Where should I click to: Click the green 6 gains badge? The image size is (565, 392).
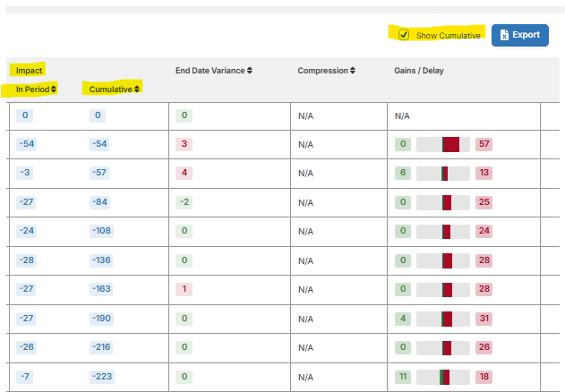click(403, 173)
